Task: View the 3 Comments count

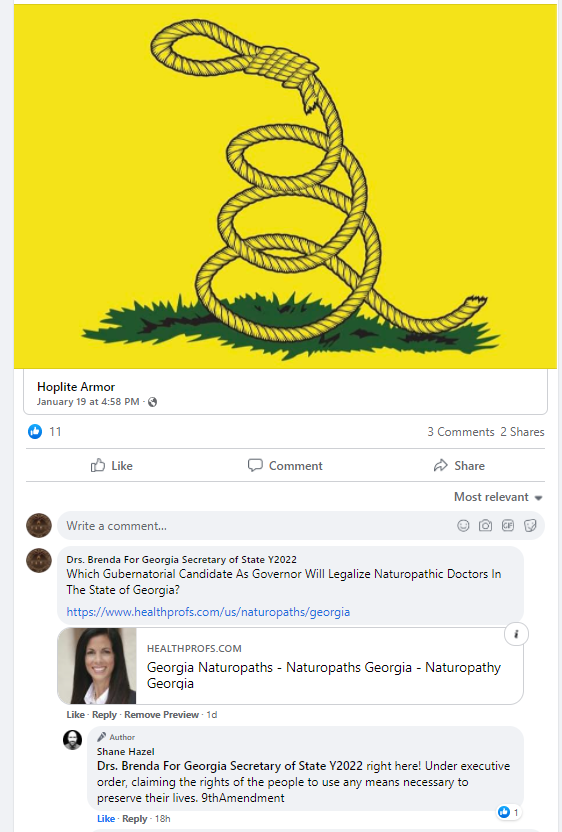Action: click(x=461, y=432)
